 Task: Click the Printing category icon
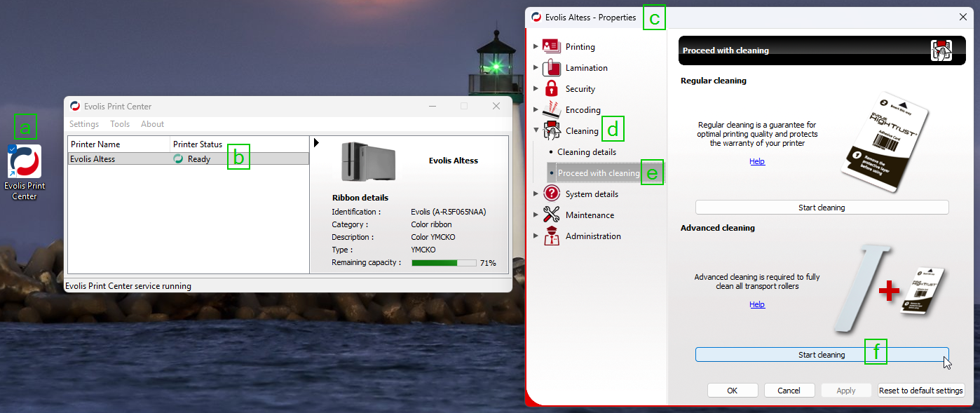tap(551, 46)
